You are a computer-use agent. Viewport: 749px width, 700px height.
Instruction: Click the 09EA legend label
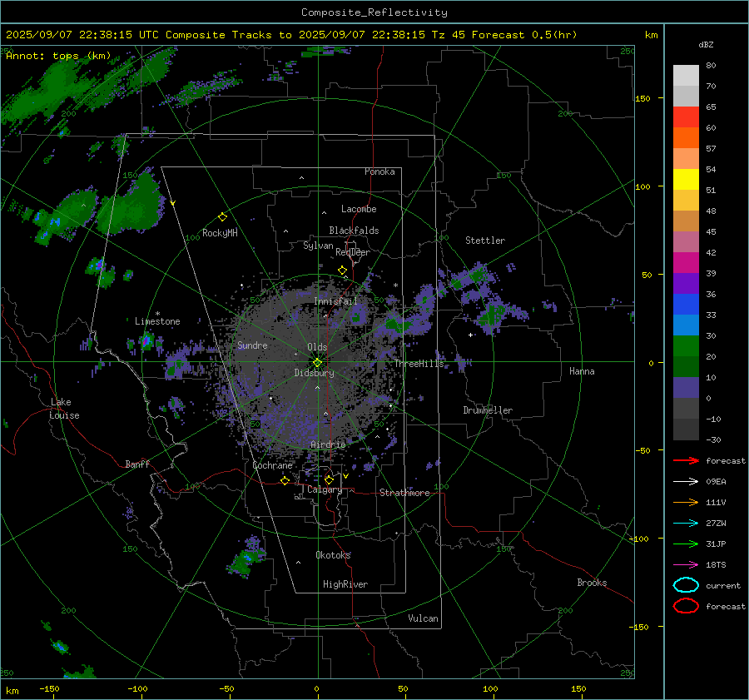(716, 482)
